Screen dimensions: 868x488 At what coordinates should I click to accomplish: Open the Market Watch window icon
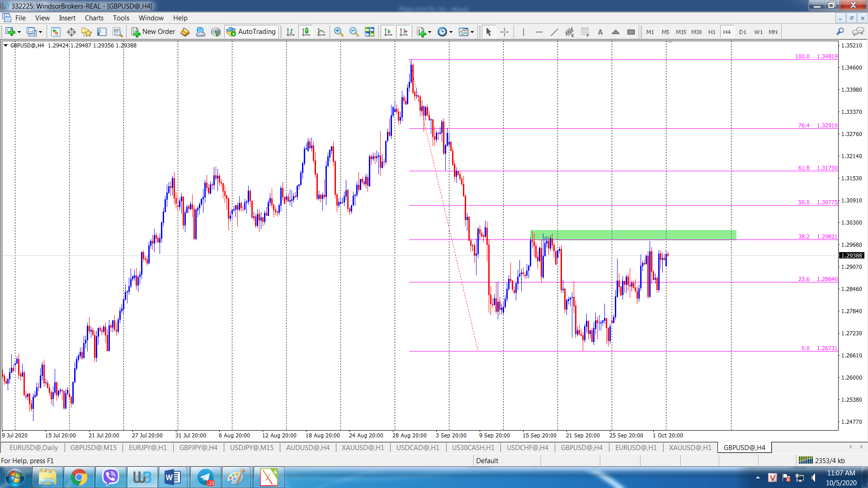[x=56, y=32]
